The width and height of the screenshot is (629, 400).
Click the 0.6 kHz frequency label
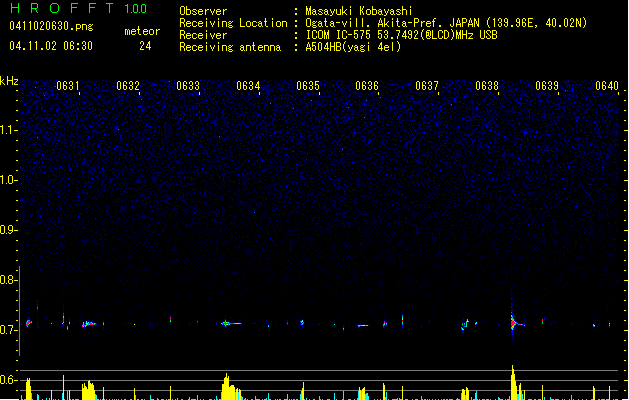(9, 380)
